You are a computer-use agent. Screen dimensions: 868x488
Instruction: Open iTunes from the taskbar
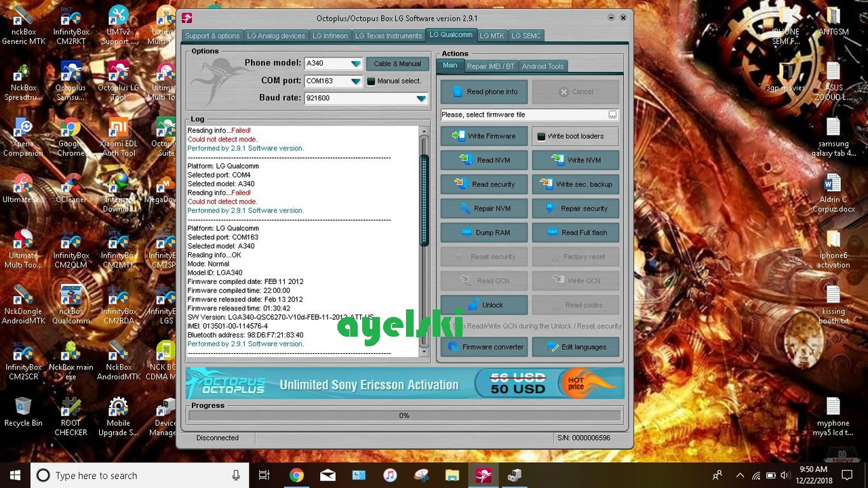(x=390, y=475)
